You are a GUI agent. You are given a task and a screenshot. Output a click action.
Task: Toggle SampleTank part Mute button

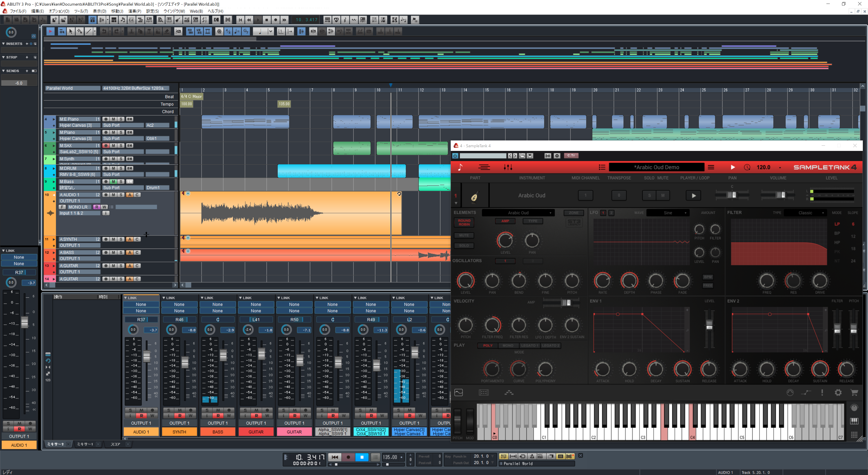[663, 195]
